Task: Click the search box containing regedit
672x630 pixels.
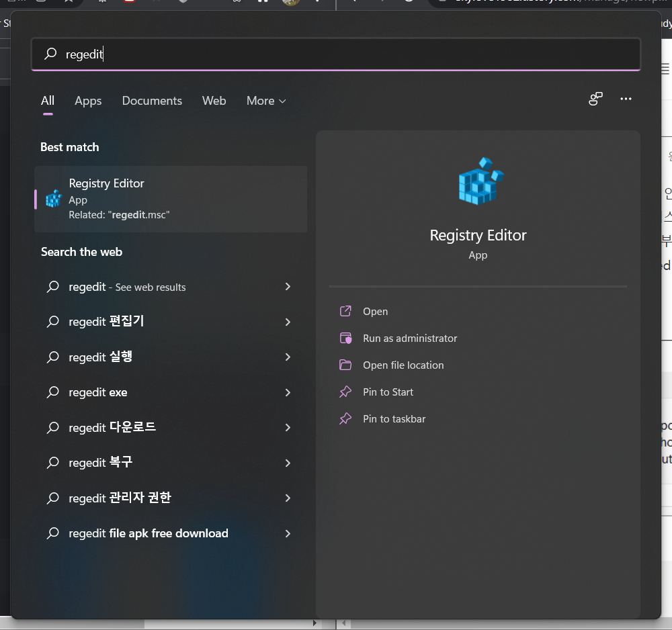Action: coord(335,54)
